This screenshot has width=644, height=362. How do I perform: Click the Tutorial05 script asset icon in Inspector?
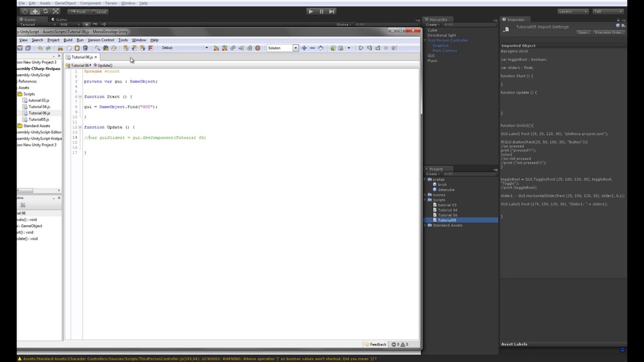click(x=507, y=29)
